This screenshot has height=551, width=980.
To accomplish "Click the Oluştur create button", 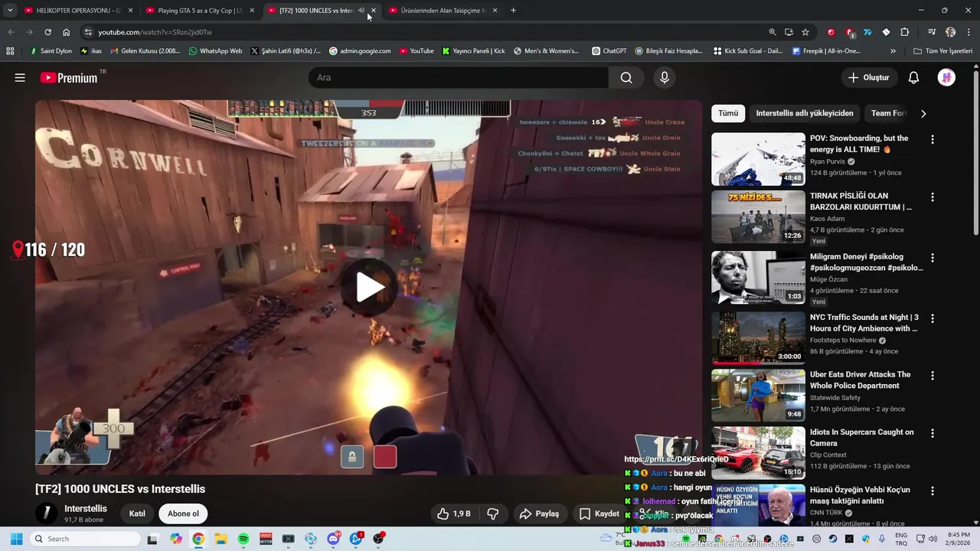I will 868,77.
